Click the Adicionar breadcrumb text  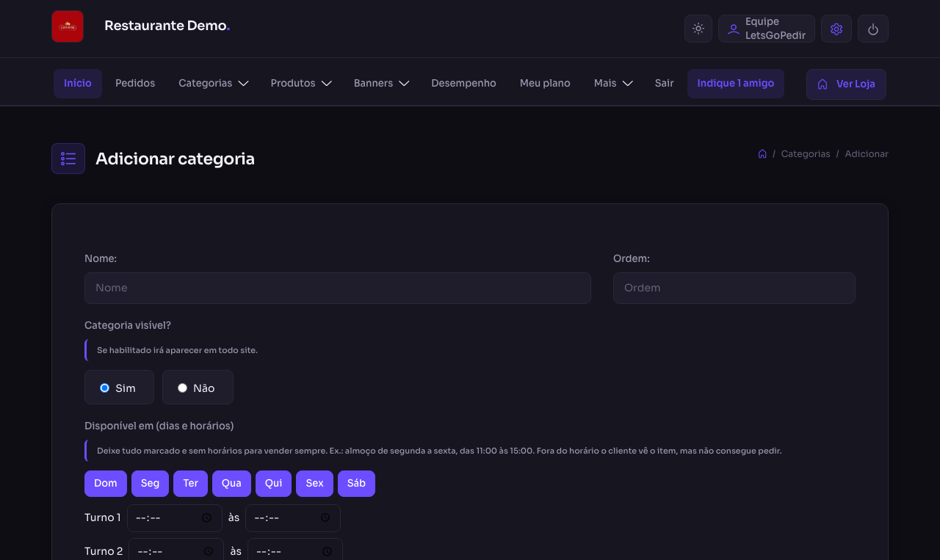coord(867,154)
